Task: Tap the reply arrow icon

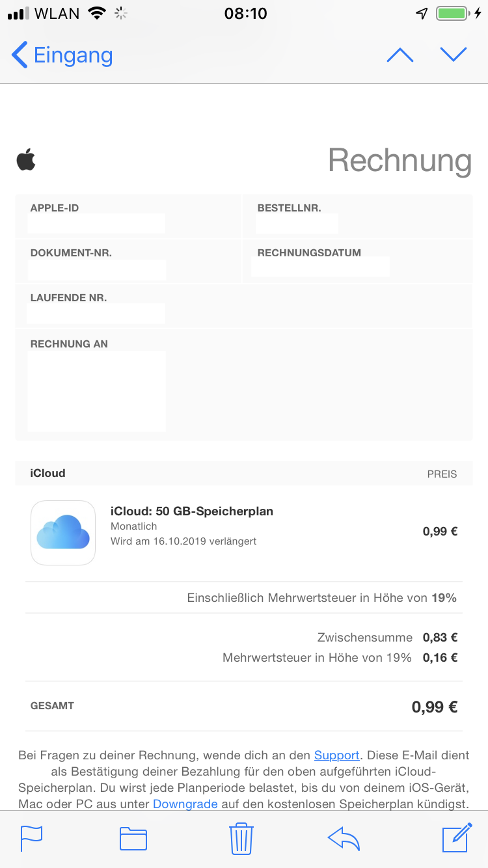Action: click(344, 838)
